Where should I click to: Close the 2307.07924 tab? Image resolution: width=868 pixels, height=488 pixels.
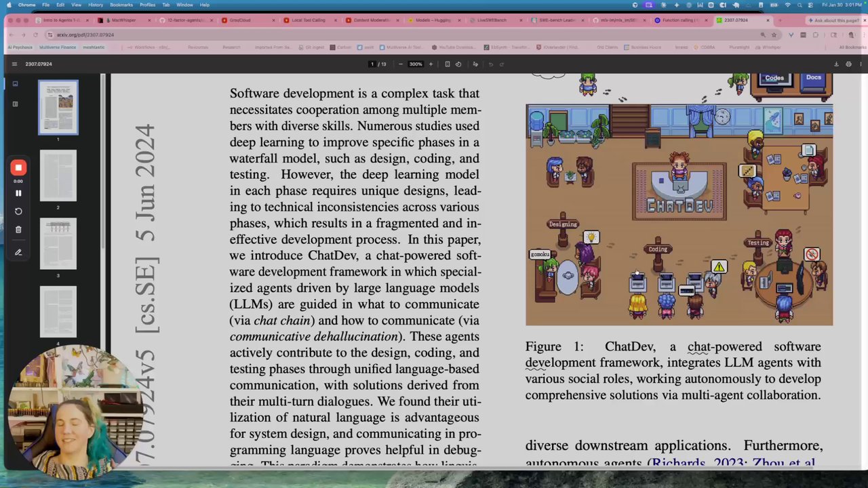[x=768, y=20]
